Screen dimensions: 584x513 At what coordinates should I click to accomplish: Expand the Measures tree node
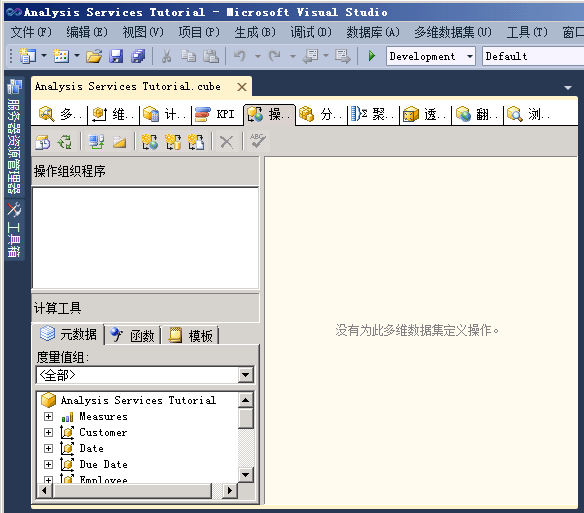[x=48, y=416]
